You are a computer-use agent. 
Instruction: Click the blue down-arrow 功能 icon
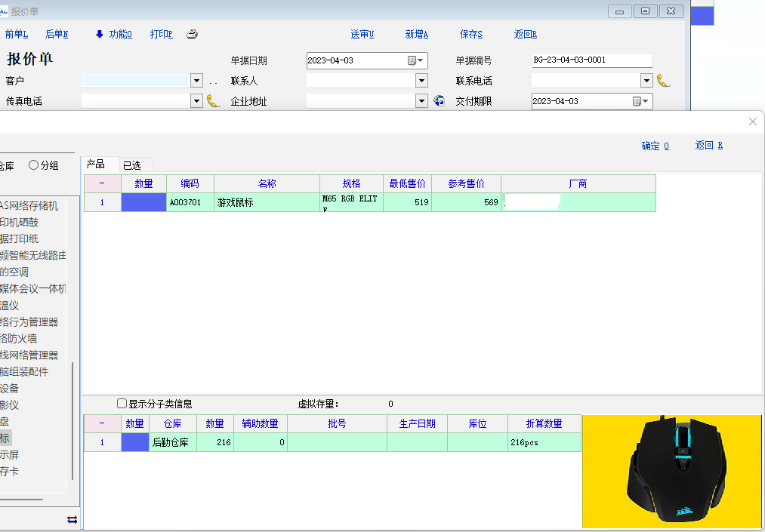coord(99,34)
